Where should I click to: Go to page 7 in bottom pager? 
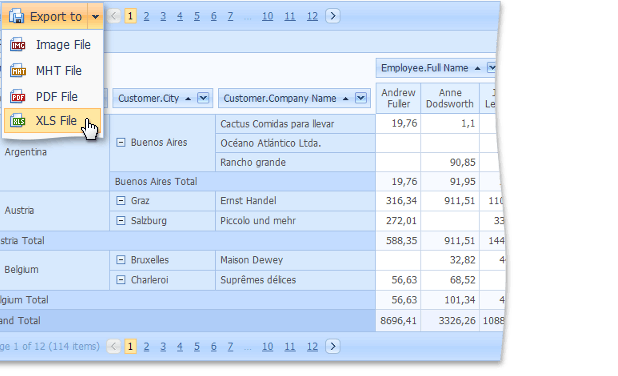pyautogui.click(x=230, y=346)
